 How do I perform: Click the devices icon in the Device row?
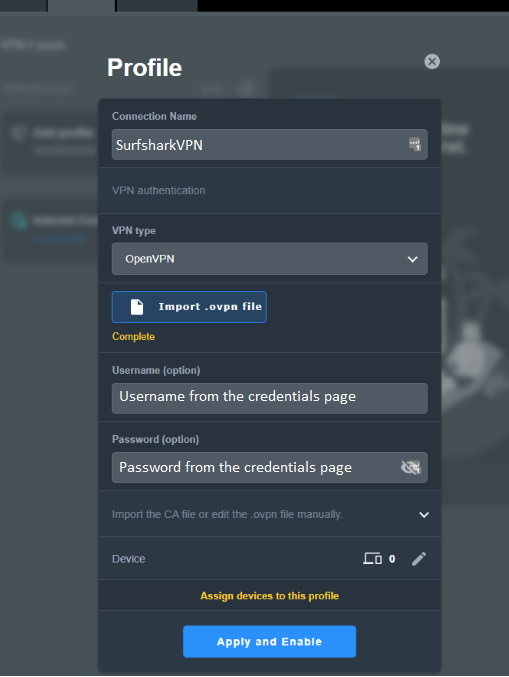click(x=373, y=559)
